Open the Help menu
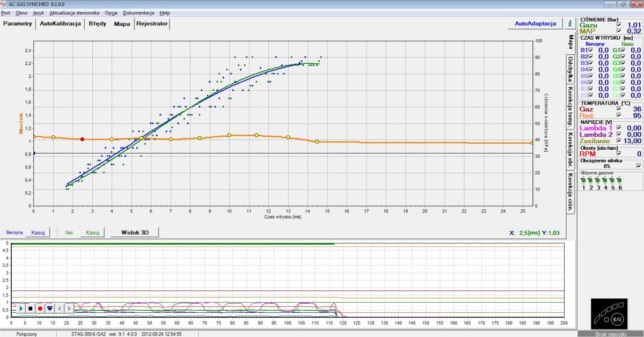This screenshot has height=337, width=644. click(164, 12)
